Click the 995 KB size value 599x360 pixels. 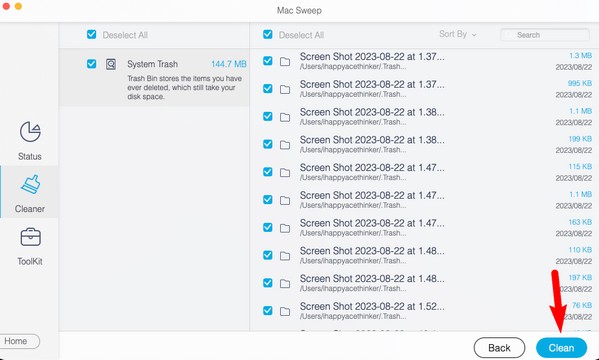580,83
